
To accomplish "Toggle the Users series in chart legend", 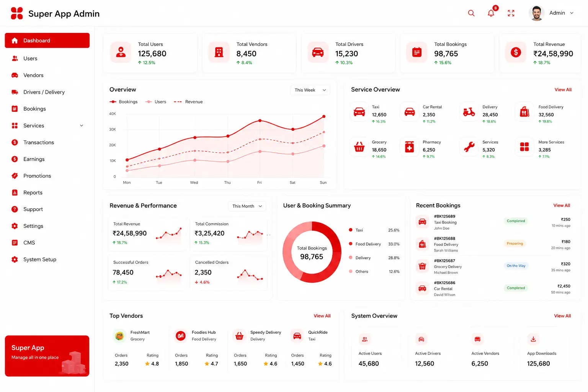I will coord(156,102).
